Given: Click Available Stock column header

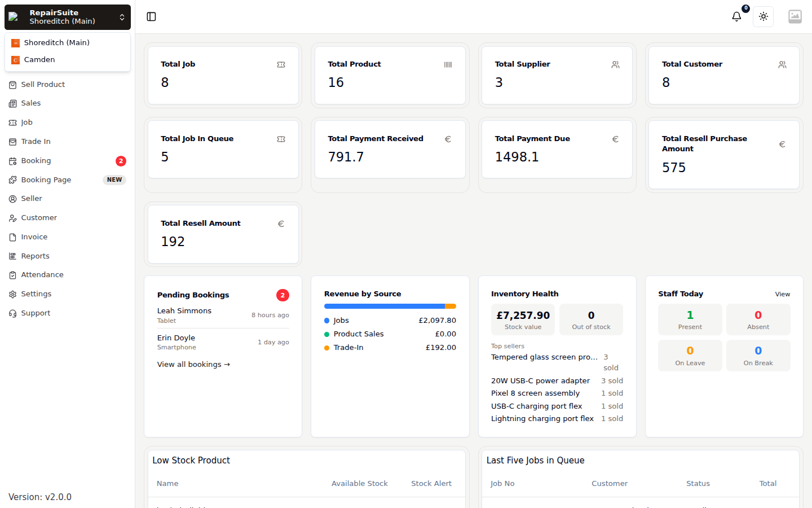Looking at the screenshot, I should coord(360,484).
